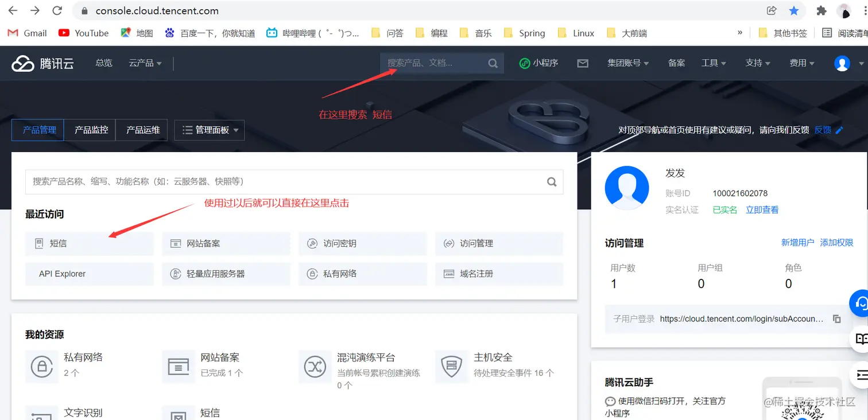Image resolution: width=868 pixels, height=420 pixels.
Task: Expand hidden bookmarks with the » chevron
Action: pos(740,33)
